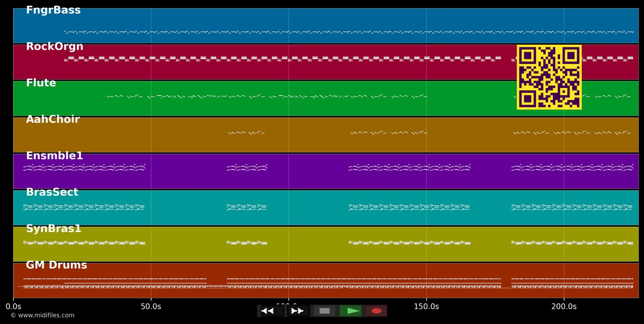Click the rewind button
This screenshot has height=324, width=644.
[271, 311]
